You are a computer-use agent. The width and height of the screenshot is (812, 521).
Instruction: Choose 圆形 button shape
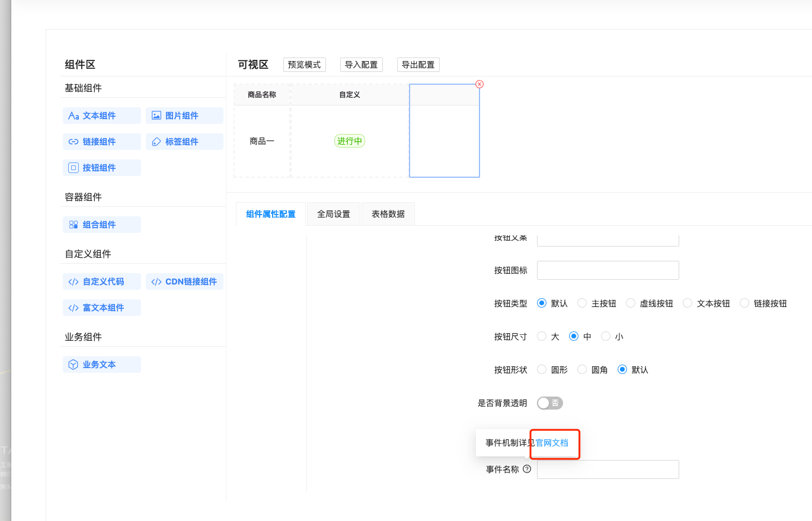pyautogui.click(x=542, y=370)
